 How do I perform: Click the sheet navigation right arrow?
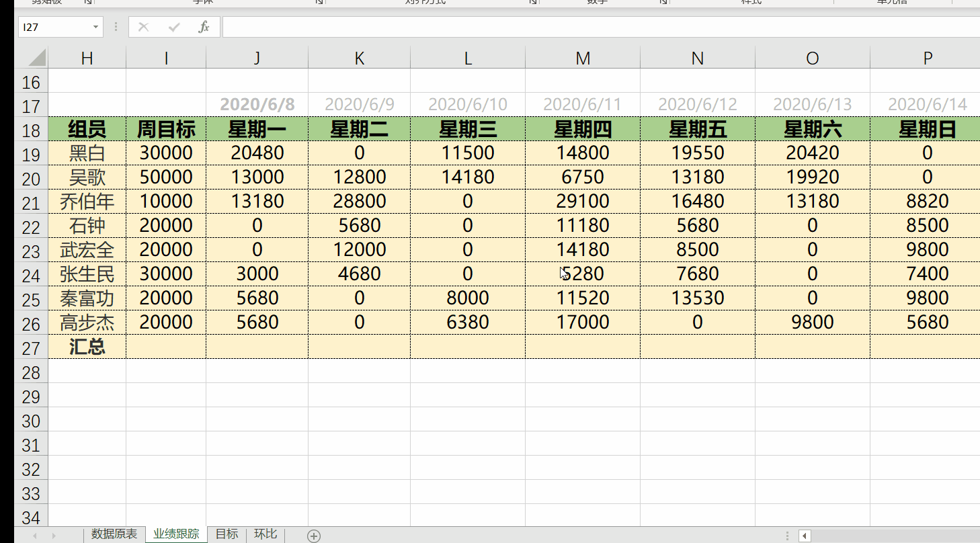[54, 536]
